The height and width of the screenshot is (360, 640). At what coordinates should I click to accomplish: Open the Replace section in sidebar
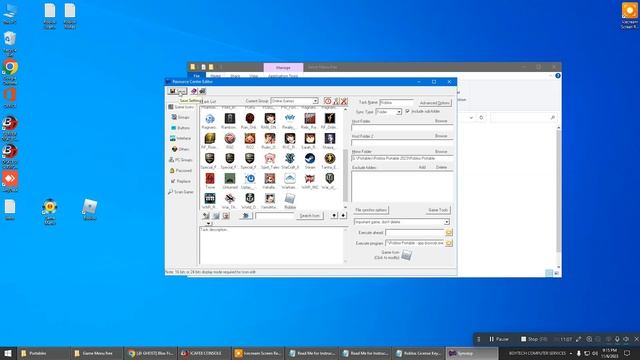click(181, 181)
